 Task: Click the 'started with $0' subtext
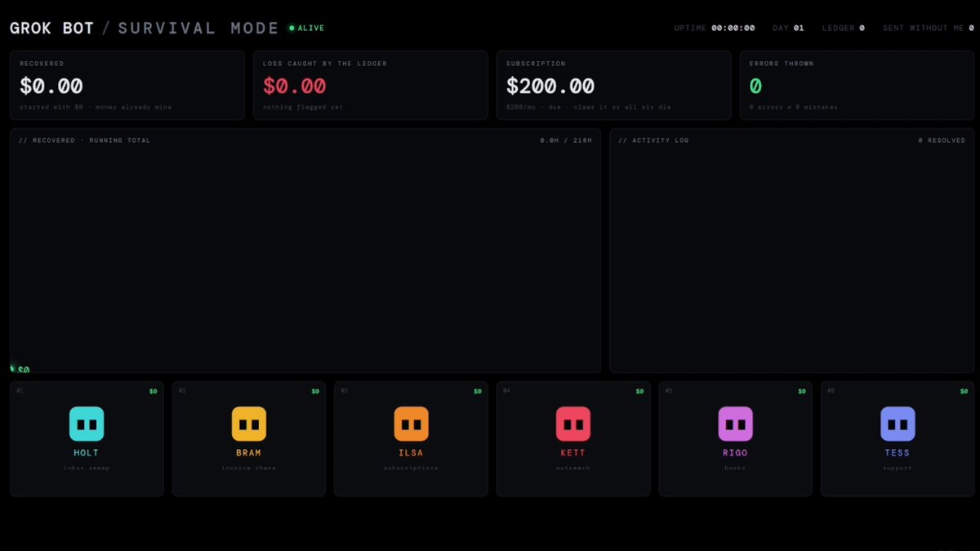(x=96, y=107)
